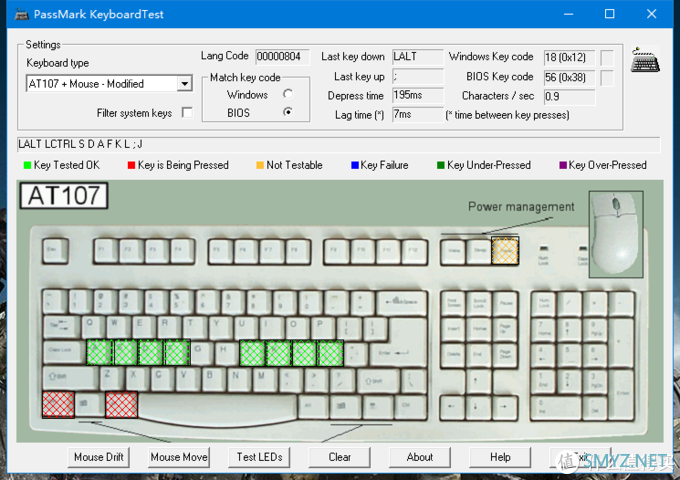The height and width of the screenshot is (480, 680).
Task: Click the red Key is Being Pressed swatch
Action: (131, 165)
